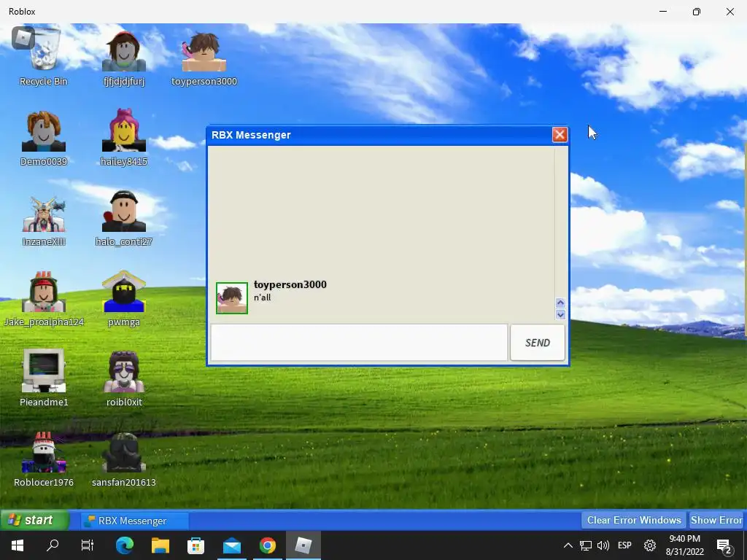This screenshot has width=747, height=560.
Task: Click Clear Error Windows button
Action: coord(634,520)
